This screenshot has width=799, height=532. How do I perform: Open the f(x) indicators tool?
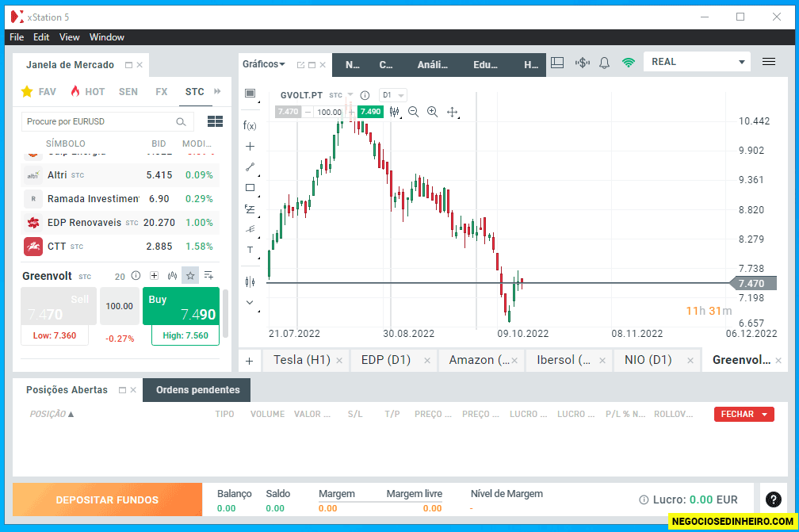click(250, 125)
